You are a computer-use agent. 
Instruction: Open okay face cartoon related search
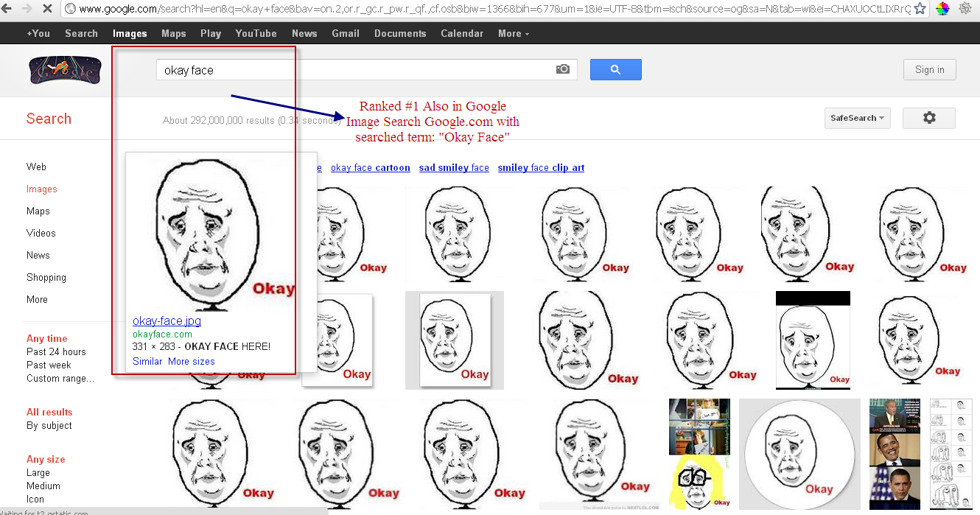click(x=371, y=167)
